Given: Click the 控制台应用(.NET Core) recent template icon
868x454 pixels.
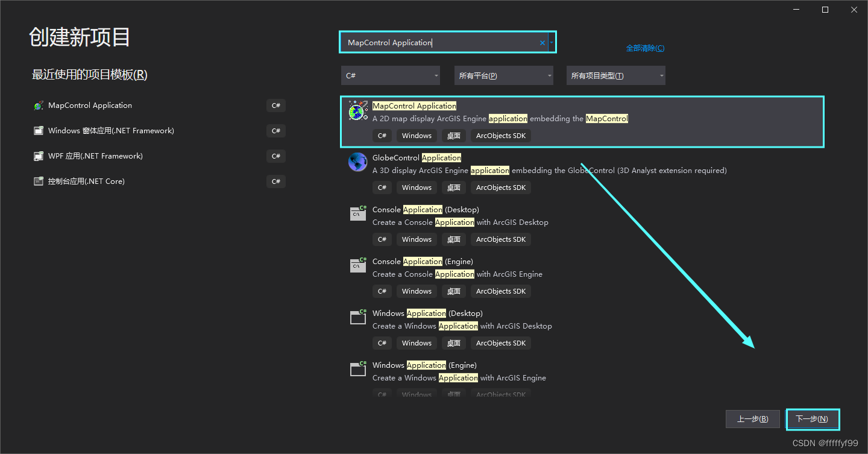Looking at the screenshot, I should [x=39, y=181].
